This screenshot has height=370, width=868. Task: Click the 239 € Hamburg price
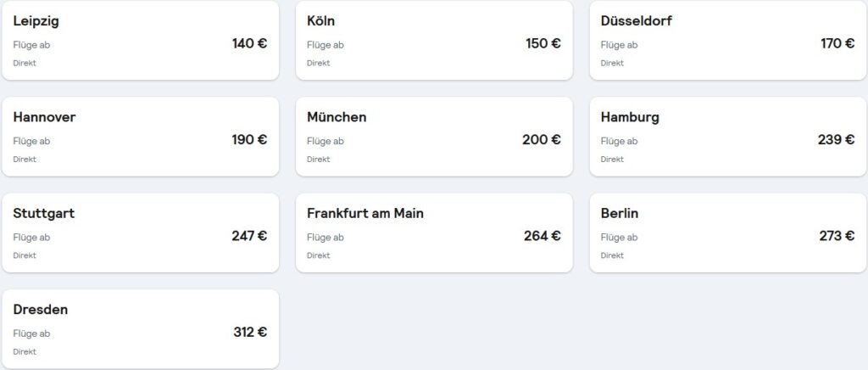pos(837,139)
